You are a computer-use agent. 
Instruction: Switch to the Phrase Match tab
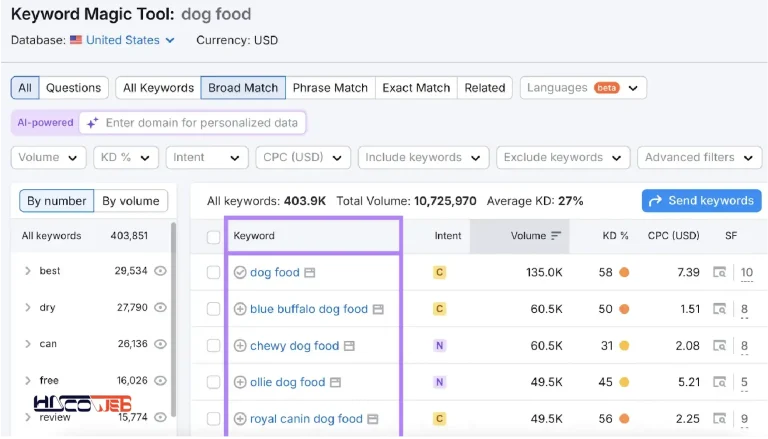330,88
